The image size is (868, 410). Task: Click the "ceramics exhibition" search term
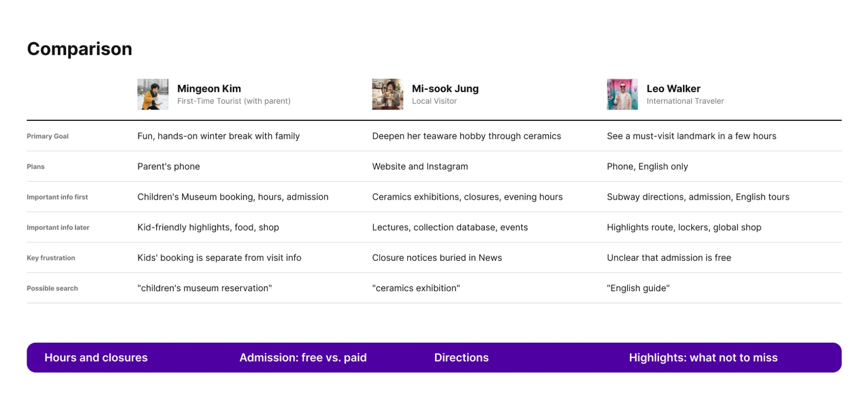pos(416,288)
